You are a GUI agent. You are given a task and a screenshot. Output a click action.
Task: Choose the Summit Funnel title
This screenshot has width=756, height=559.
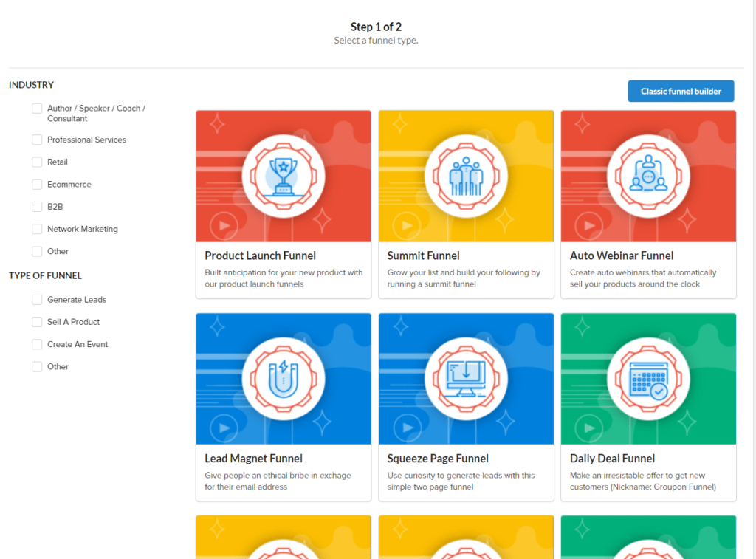423,256
